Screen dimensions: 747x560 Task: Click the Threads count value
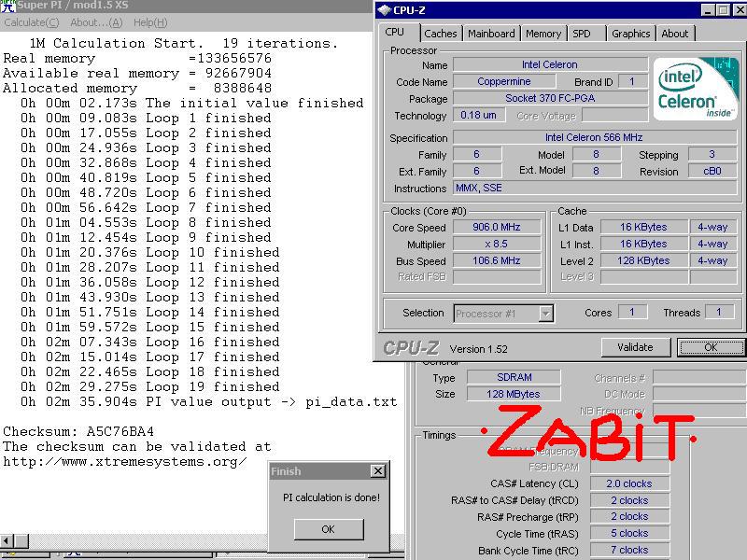(719, 313)
